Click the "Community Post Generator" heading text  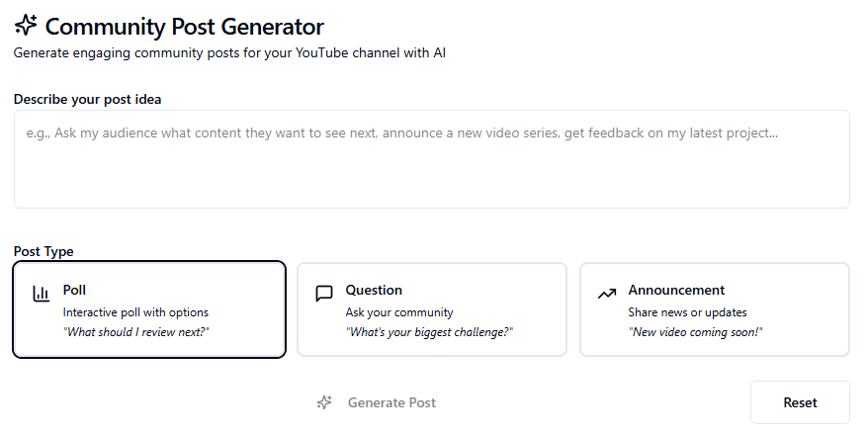[185, 27]
